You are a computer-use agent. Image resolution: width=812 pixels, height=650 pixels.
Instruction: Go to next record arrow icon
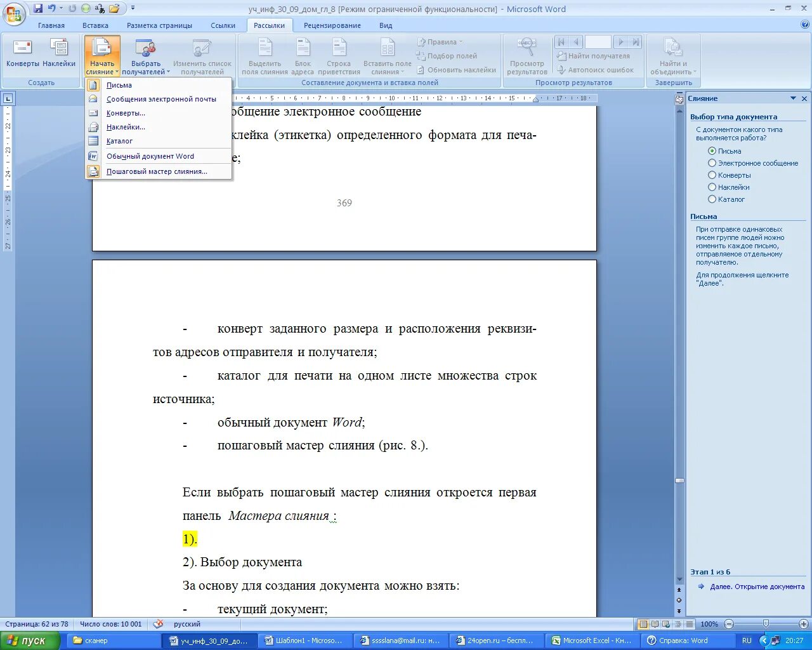click(x=621, y=42)
